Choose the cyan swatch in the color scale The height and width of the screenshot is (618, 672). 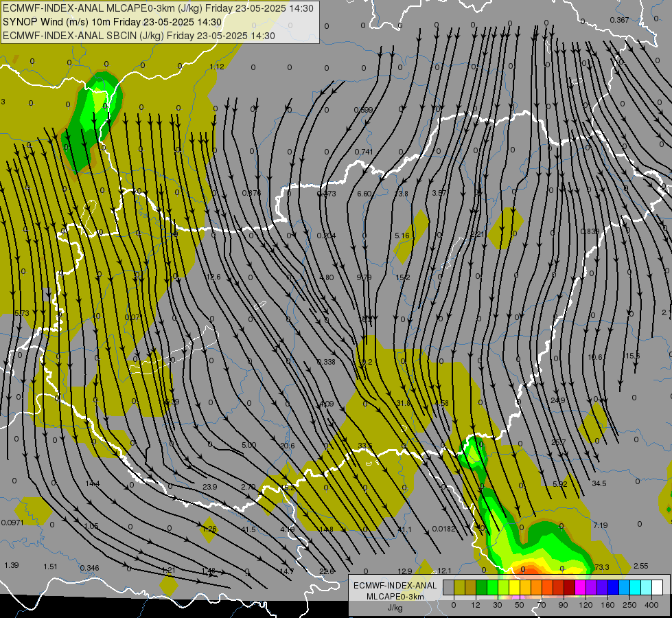pyautogui.click(x=635, y=588)
